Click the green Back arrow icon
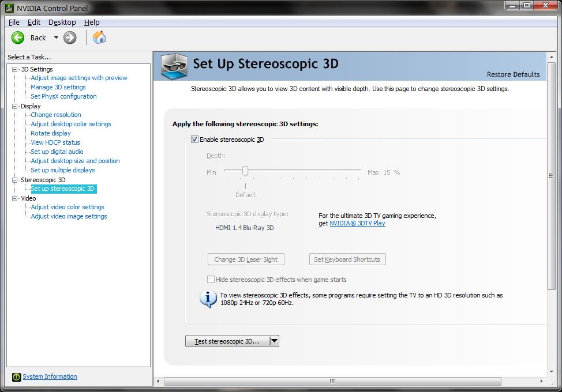 [x=17, y=37]
